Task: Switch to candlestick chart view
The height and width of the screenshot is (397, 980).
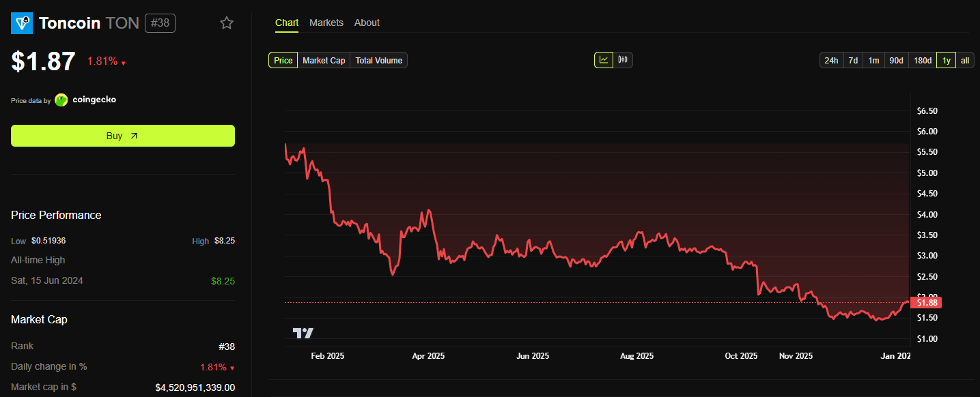Action: tap(623, 60)
